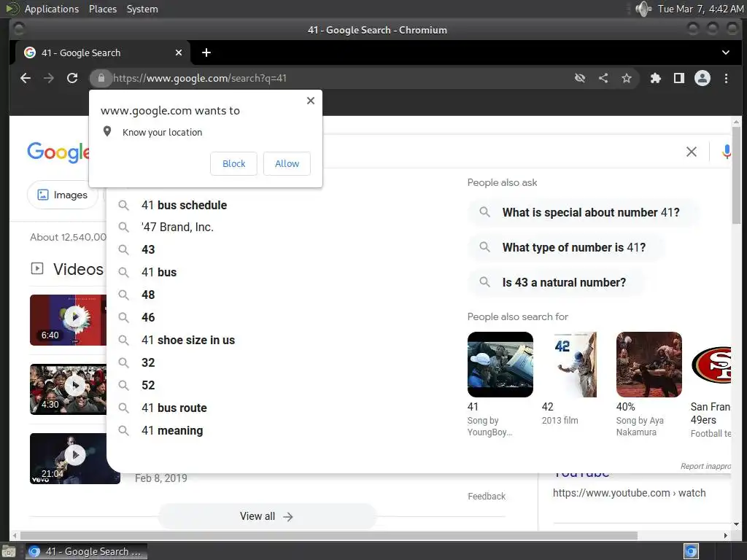
Task: Click Report inappropriate predictions link
Action: (705, 466)
